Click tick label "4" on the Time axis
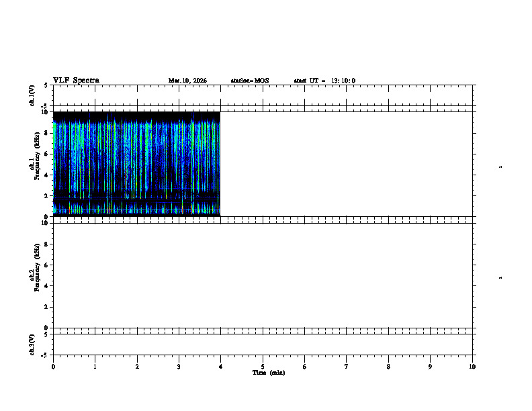This screenshot has height=411, width=532. [x=221, y=367]
